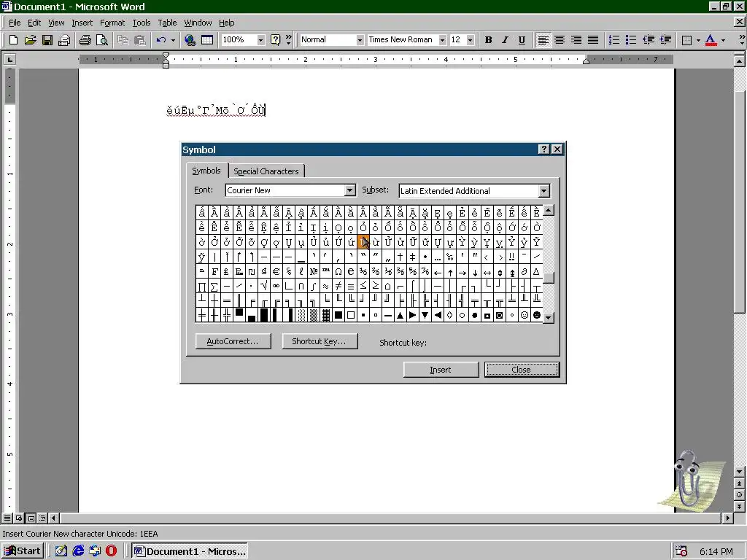Apply numbered list formatting

pos(614,40)
